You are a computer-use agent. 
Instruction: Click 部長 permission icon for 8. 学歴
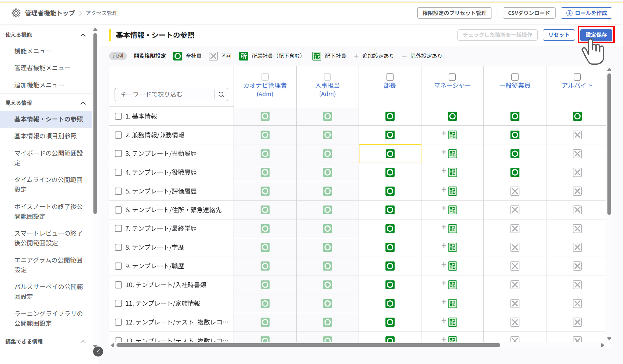[390, 247]
